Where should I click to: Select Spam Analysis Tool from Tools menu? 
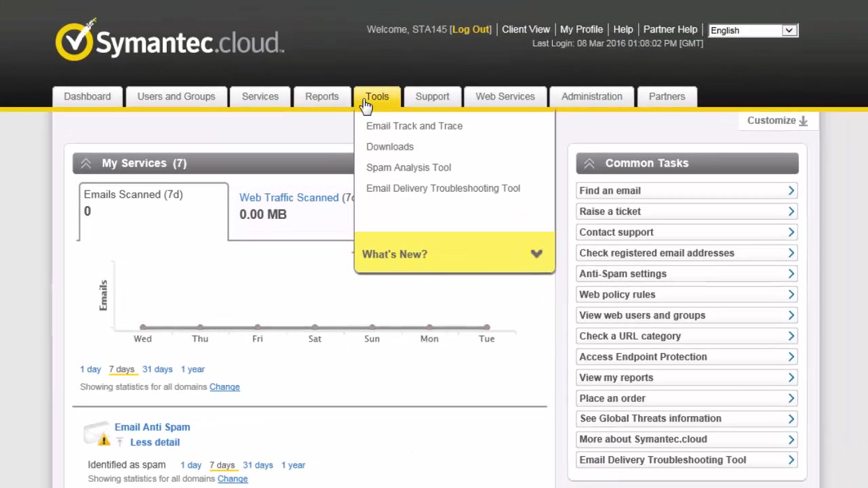point(408,167)
